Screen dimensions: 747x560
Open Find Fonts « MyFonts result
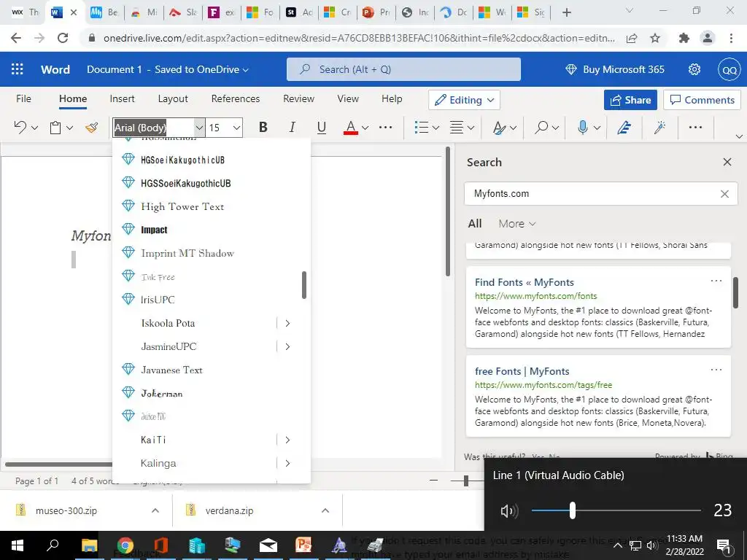524,282
